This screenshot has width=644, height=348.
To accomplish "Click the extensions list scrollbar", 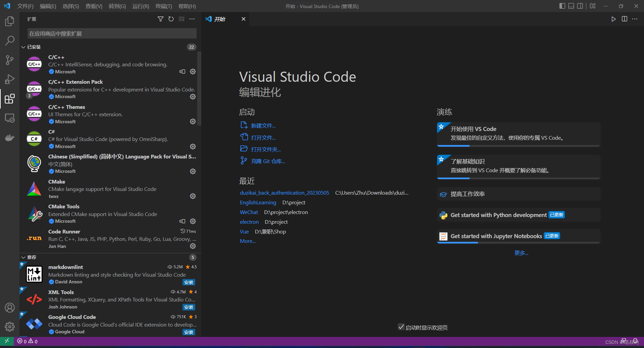I will pyautogui.click(x=199, y=89).
